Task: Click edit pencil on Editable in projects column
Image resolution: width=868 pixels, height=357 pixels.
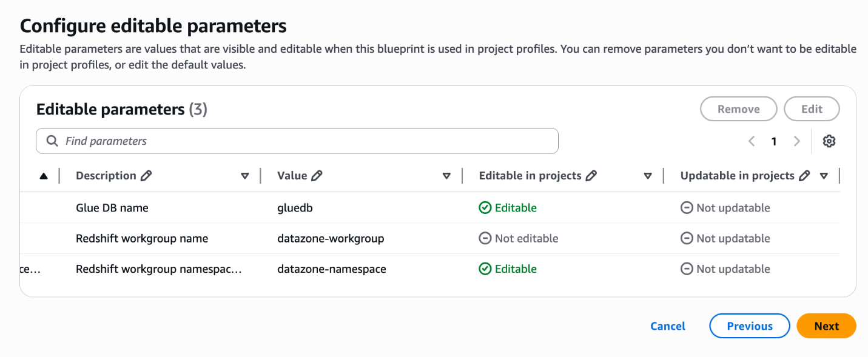Action: point(591,176)
